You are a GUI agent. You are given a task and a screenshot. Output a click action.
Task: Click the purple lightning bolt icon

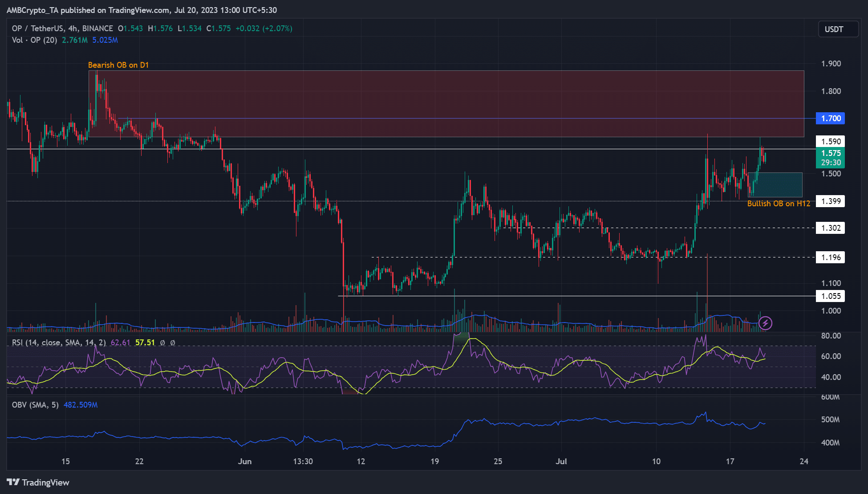(765, 323)
